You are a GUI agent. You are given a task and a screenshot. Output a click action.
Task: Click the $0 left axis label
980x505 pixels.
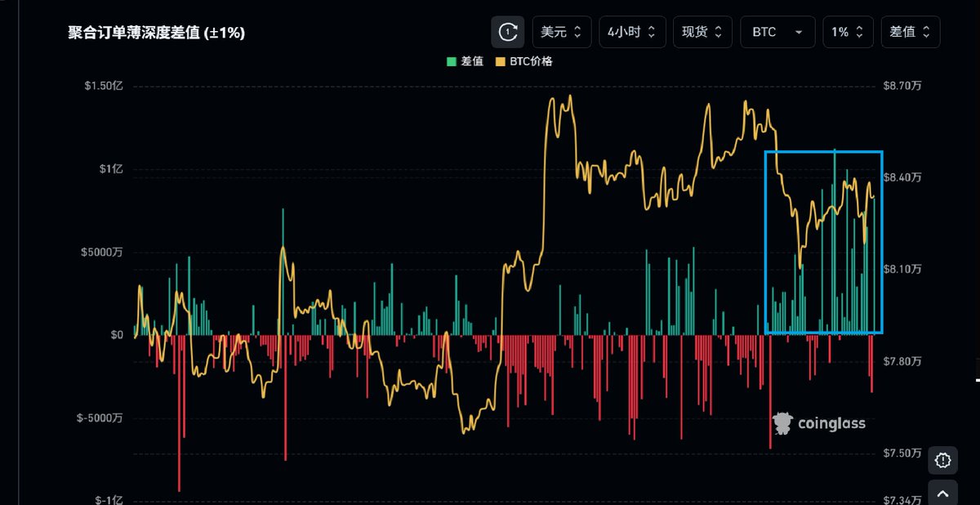[116, 335]
